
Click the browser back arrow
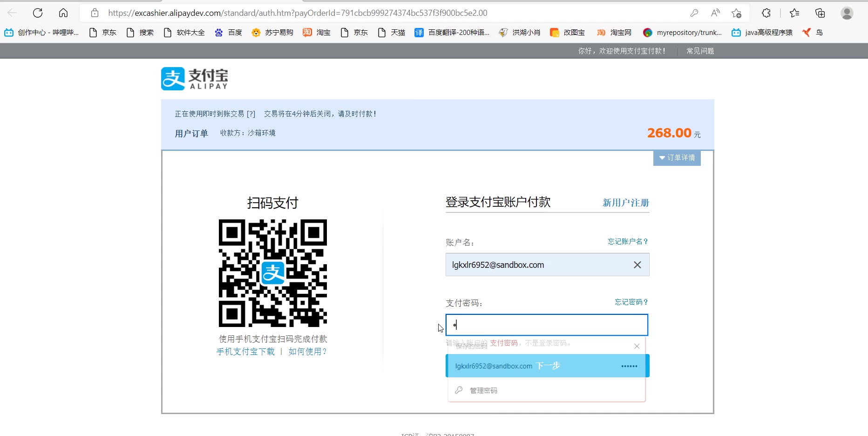[x=13, y=13]
